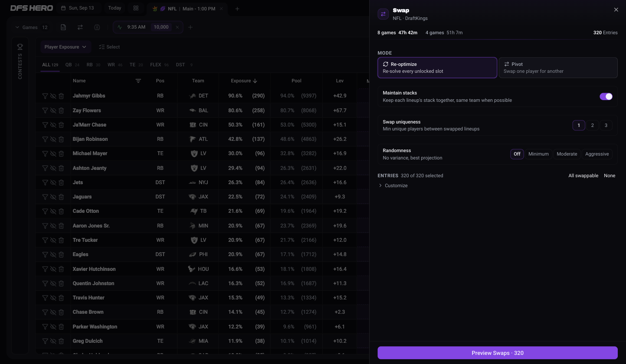The height and width of the screenshot is (364, 626).
Task: Sort by the Team column header
Action: coord(198,81)
